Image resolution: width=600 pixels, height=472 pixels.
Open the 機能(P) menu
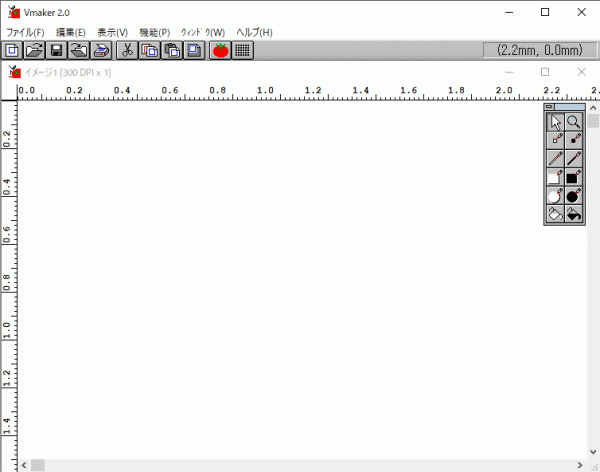(x=155, y=33)
